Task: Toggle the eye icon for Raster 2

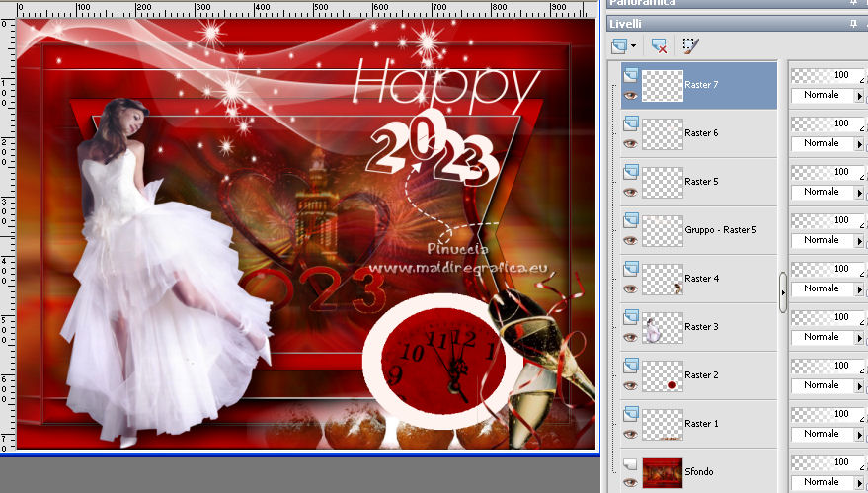Action: (x=631, y=385)
